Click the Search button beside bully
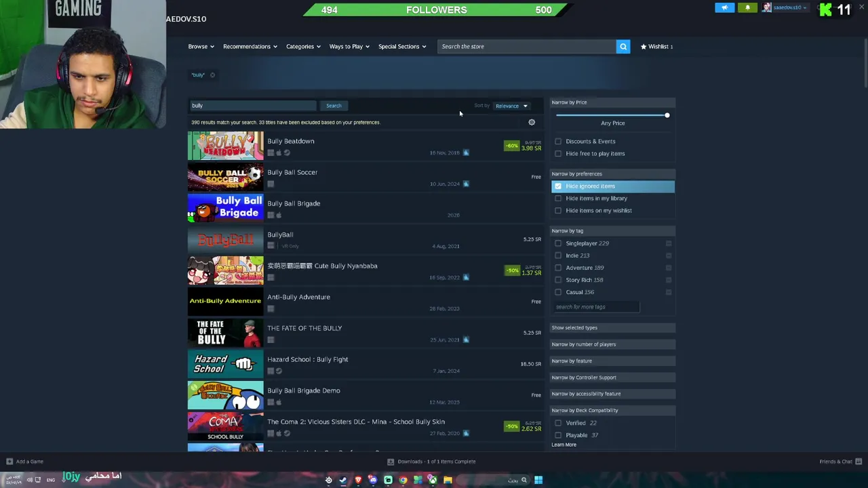 coord(334,106)
